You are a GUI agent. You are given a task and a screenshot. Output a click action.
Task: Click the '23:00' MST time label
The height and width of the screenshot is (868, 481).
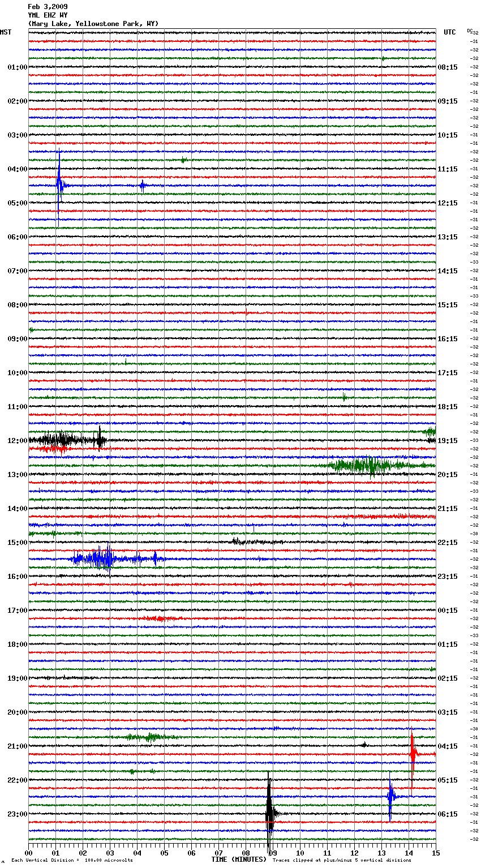17,814
